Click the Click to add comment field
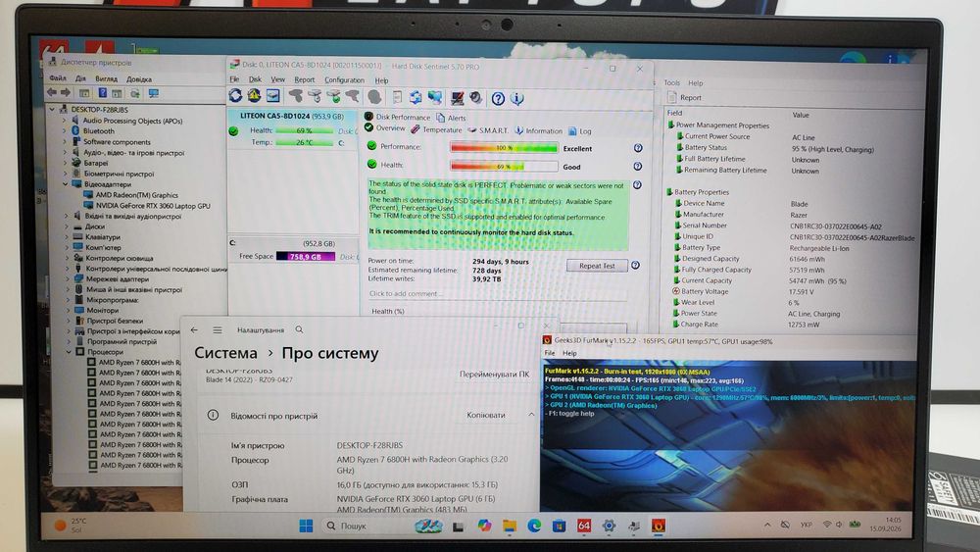980x552 pixels. tap(497, 293)
